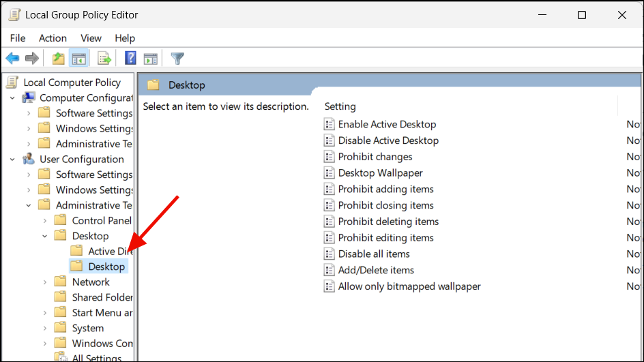Select the 'Prohibit deleting items' setting text
Screen dimensions: 644x362
pos(388,222)
